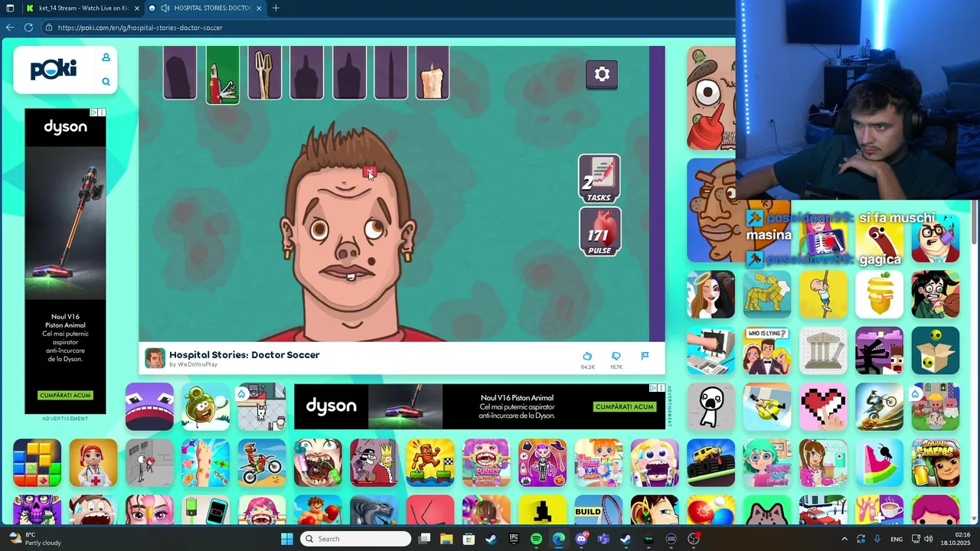Open the weather widget Partly cloudy

click(34, 539)
